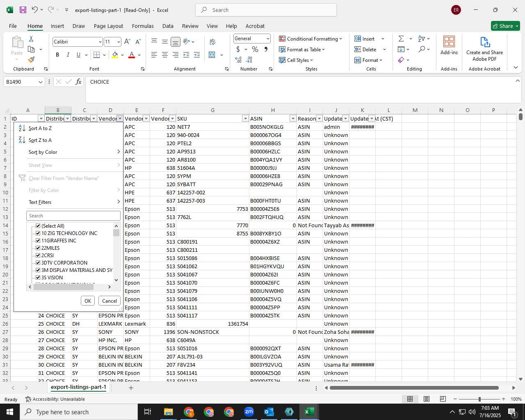This screenshot has height=420, width=525.
Task: Click the Cut scissors icon
Action: coord(31,39)
